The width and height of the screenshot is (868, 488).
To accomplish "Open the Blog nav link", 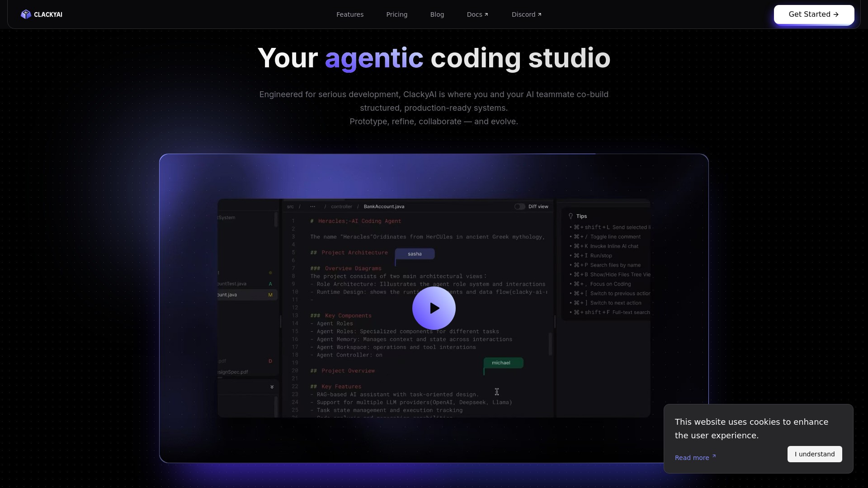I will [437, 14].
